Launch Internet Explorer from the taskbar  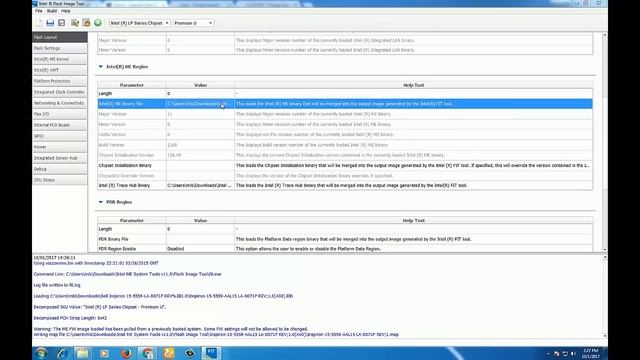61,353
